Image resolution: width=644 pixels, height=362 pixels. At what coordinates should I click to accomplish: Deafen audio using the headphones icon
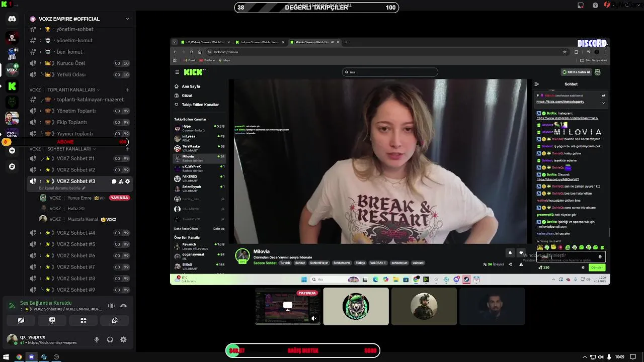110,340
